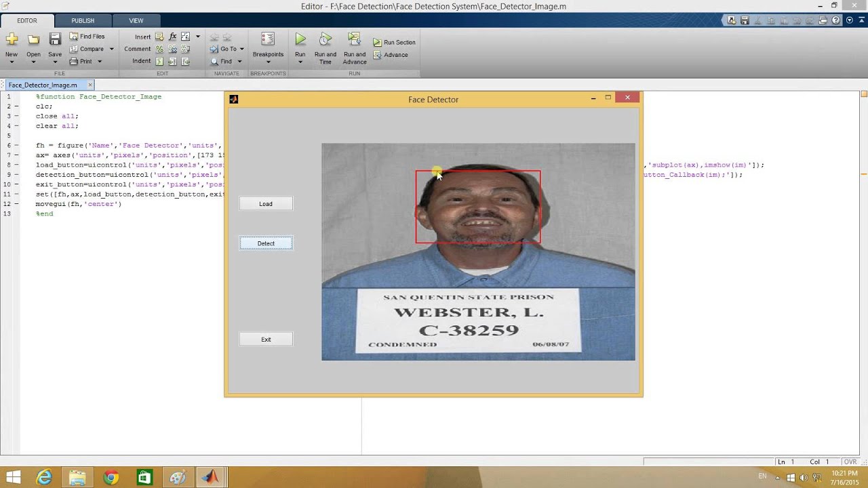
Task: Click the Find magnifier icon
Action: point(214,61)
